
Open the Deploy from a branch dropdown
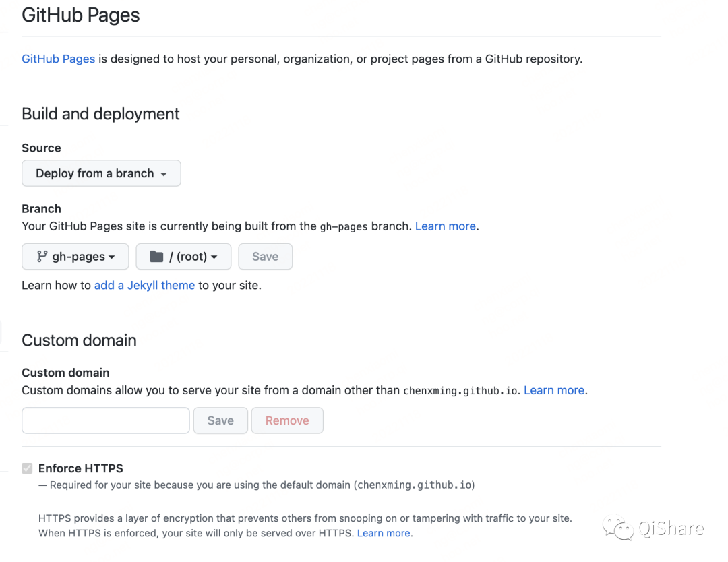(100, 173)
